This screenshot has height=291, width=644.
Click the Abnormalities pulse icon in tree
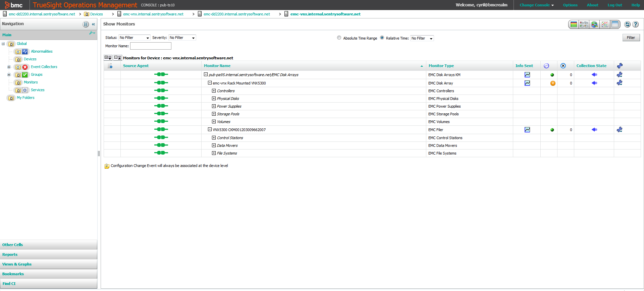(25, 52)
